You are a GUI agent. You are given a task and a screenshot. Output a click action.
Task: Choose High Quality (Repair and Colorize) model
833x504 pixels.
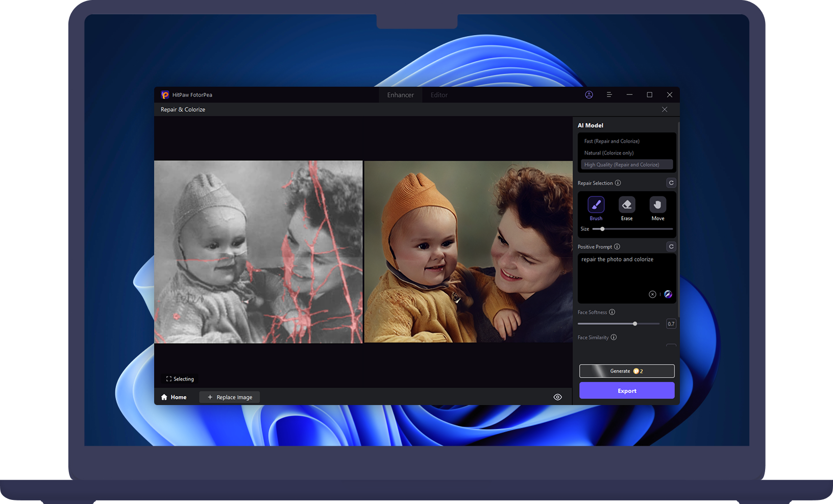tap(621, 165)
